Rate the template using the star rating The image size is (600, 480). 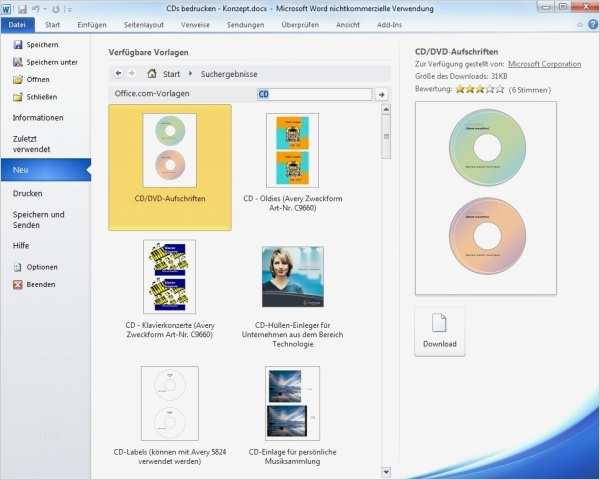(479, 90)
